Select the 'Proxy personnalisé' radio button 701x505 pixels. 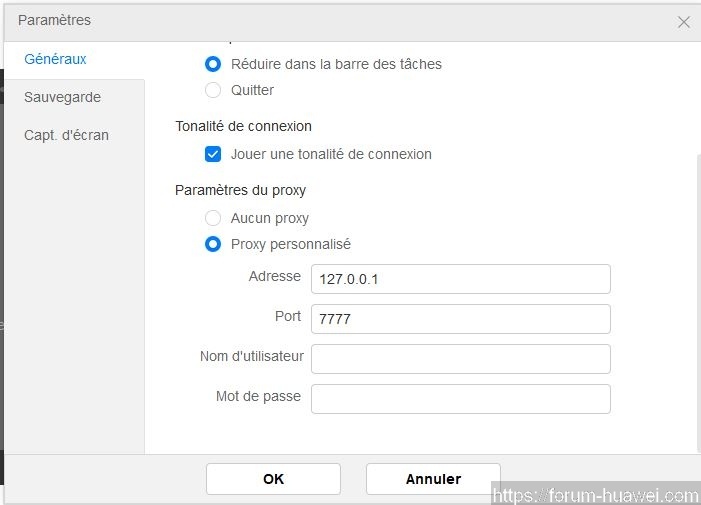tap(213, 244)
